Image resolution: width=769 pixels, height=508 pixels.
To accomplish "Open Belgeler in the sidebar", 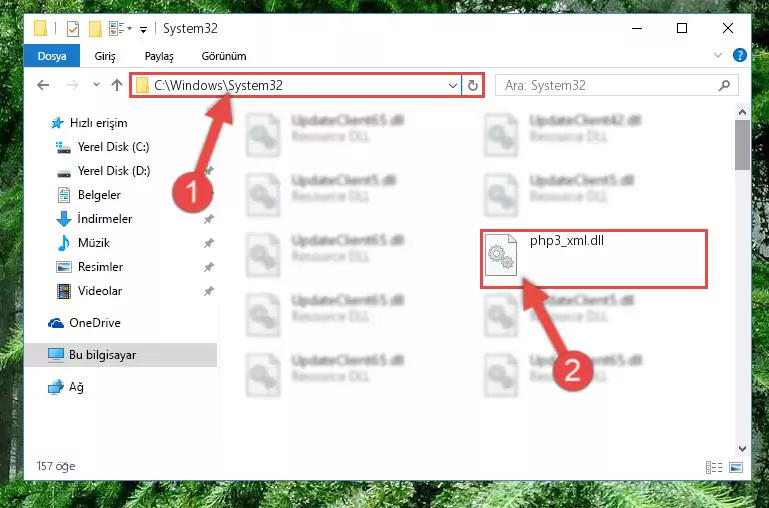I will tap(99, 195).
